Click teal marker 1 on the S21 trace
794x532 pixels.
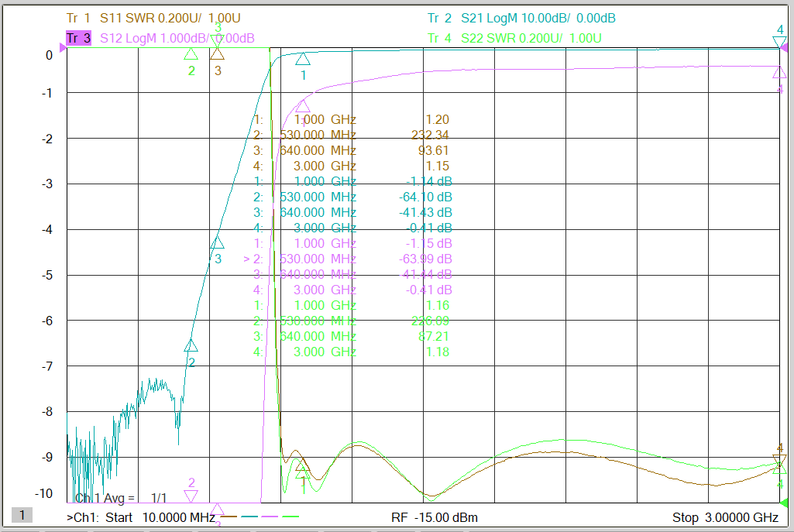coord(303,59)
